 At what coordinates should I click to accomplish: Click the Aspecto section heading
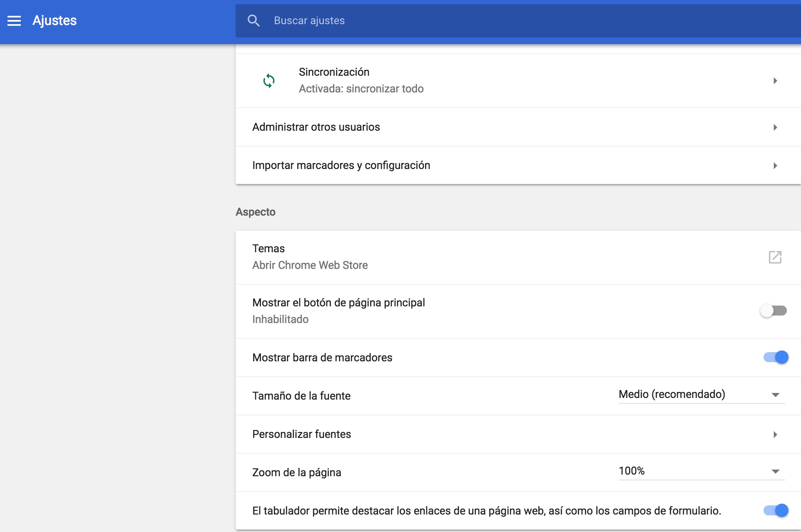256,212
